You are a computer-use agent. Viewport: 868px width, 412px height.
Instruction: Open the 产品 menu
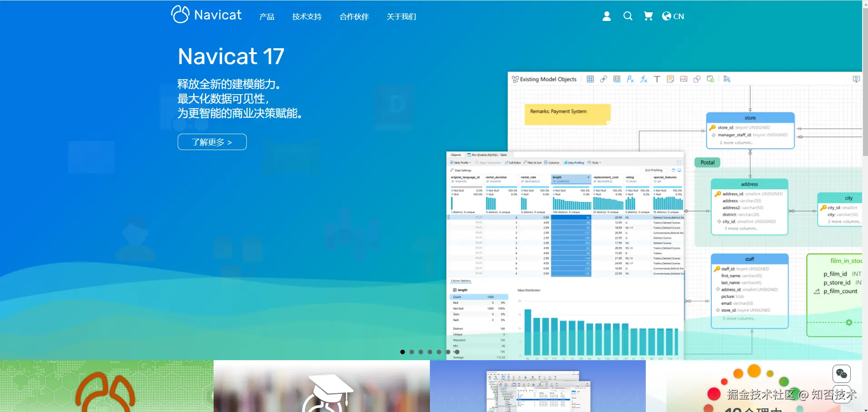point(267,17)
